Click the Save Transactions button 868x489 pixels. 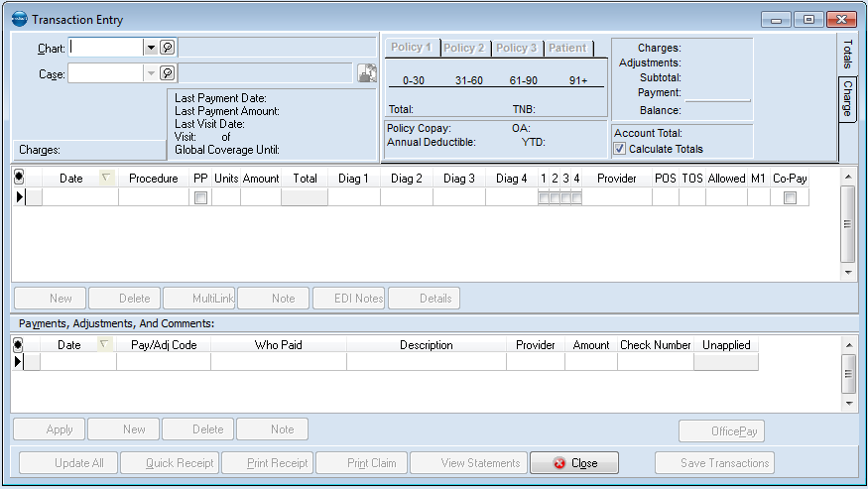click(x=714, y=463)
